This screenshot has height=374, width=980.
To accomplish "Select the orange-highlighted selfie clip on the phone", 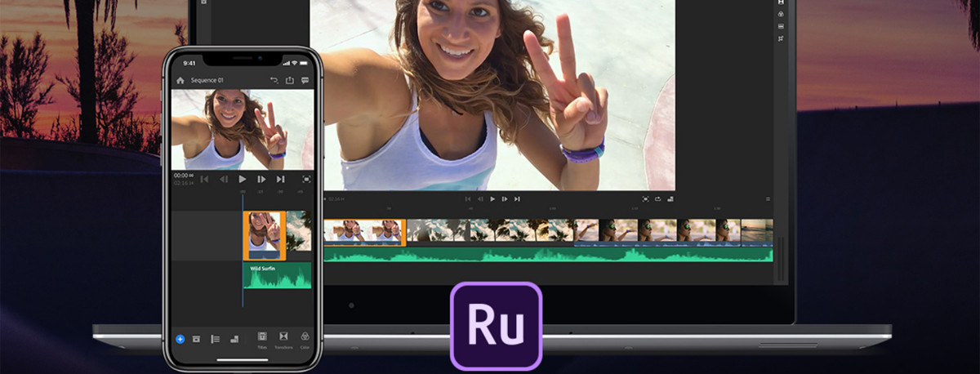I will [x=264, y=234].
